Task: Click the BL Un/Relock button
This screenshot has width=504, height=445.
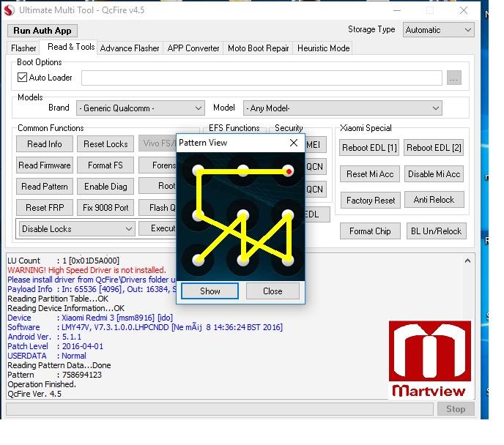Action: click(436, 231)
